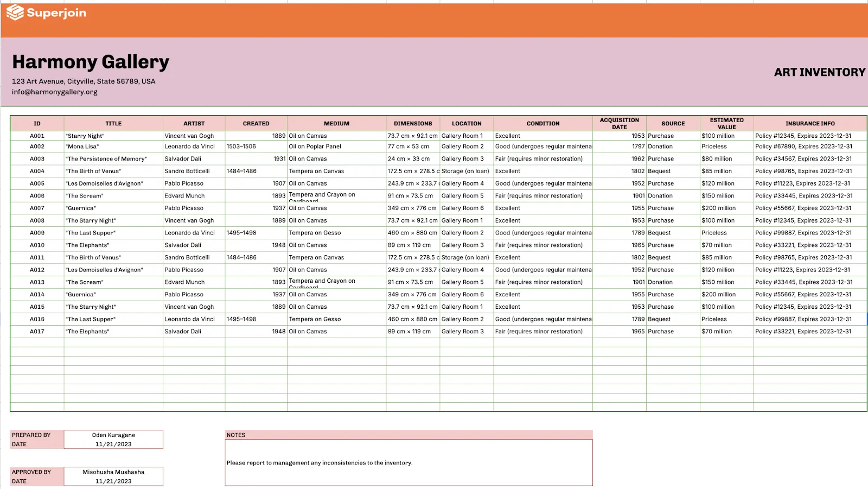This screenshot has width=868, height=489.
Task: Select the estimated value in row A007
Action: (x=727, y=208)
